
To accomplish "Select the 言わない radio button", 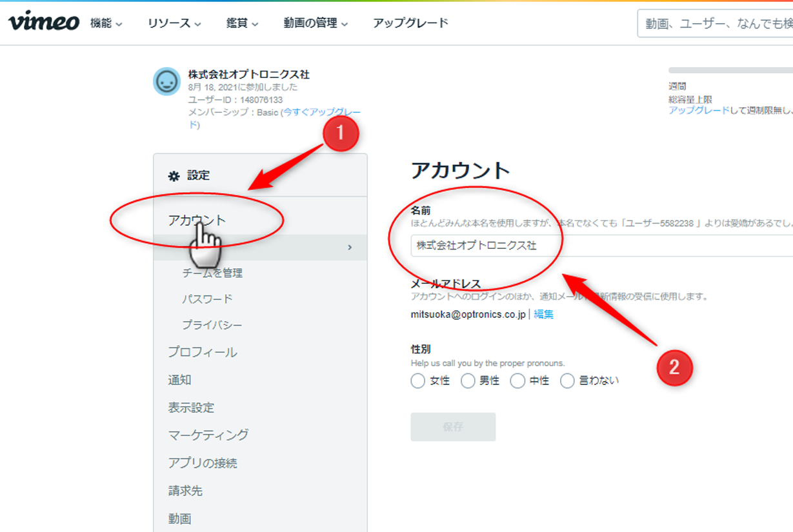I will 567,381.
